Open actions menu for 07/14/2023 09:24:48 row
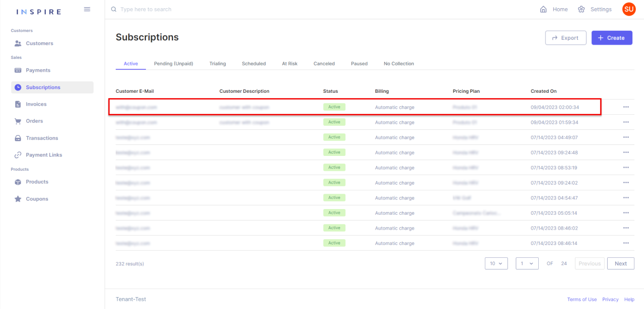 pos(626,153)
